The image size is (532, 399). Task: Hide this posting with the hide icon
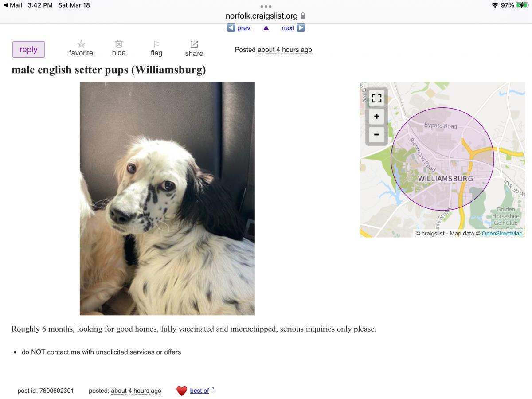(x=119, y=44)
